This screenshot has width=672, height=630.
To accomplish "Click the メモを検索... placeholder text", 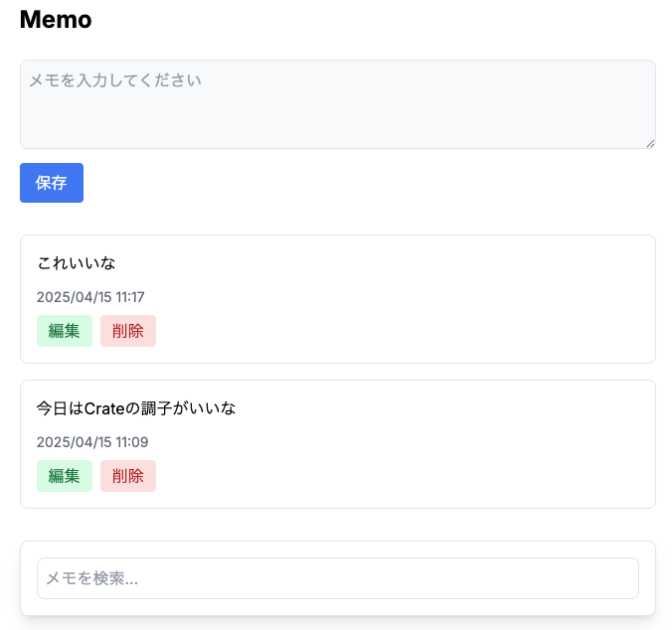I will 92,578.
